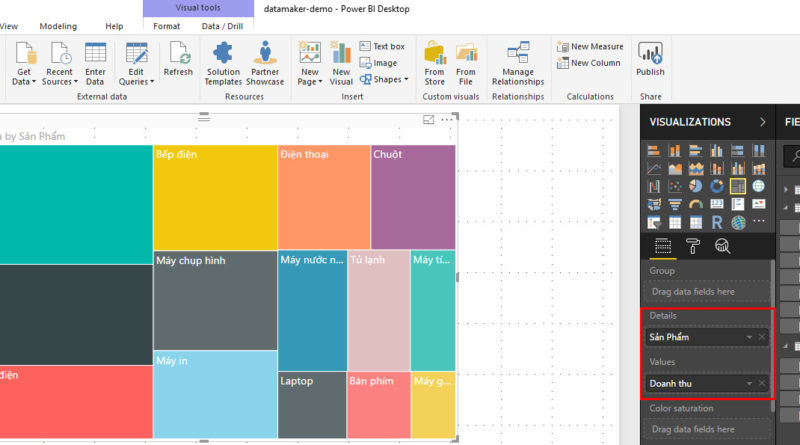Open Manage Relationships
Viewport: 800px width, 445px height.
point(518,63)
